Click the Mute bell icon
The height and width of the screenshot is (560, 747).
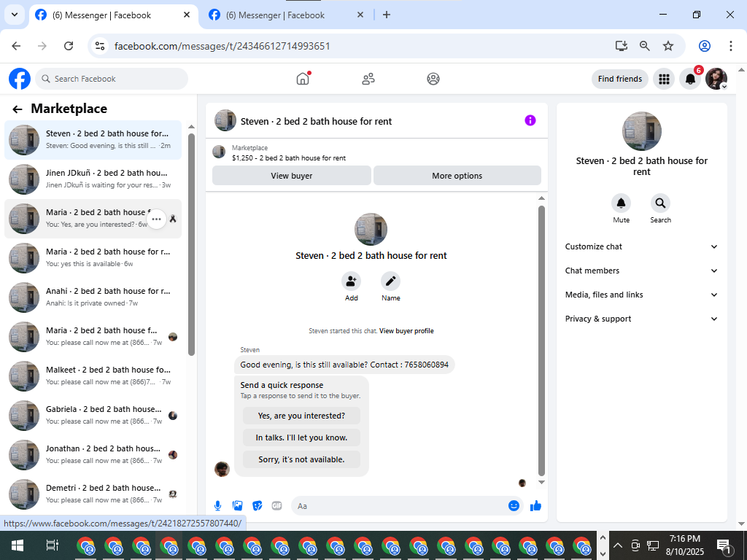pyautogui.click(x=622, y=203)
